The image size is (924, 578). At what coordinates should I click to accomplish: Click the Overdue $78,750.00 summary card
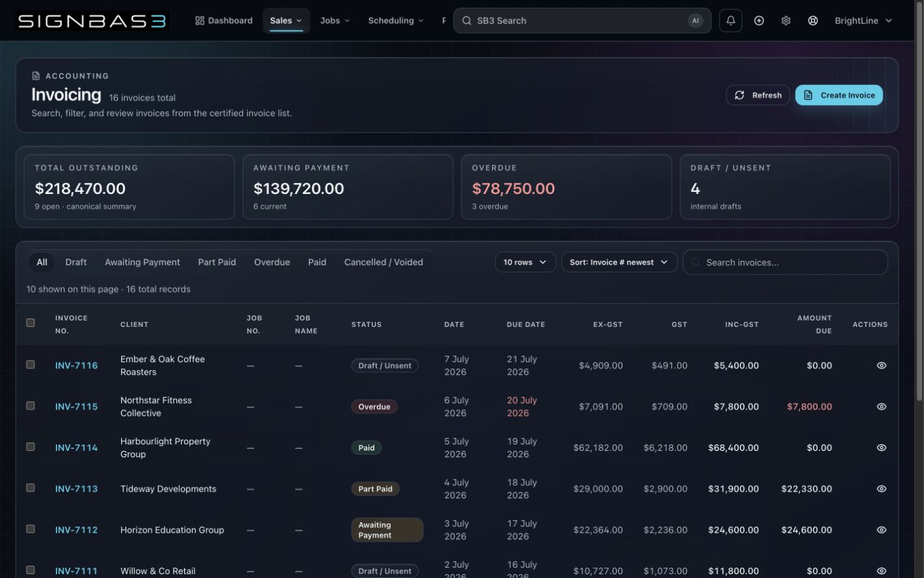point(566,187)
